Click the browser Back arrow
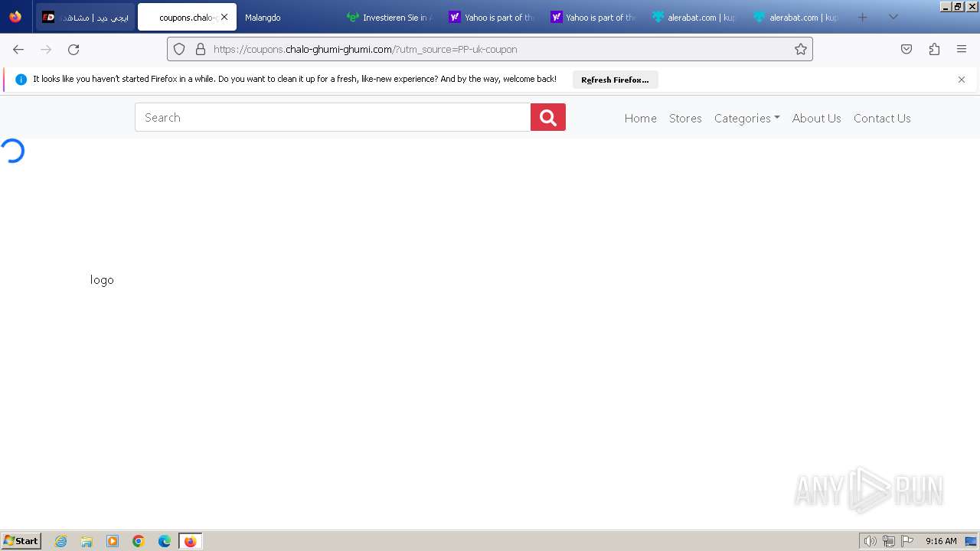The width and height of the screenshot is (980, 551). coord(18,49)
